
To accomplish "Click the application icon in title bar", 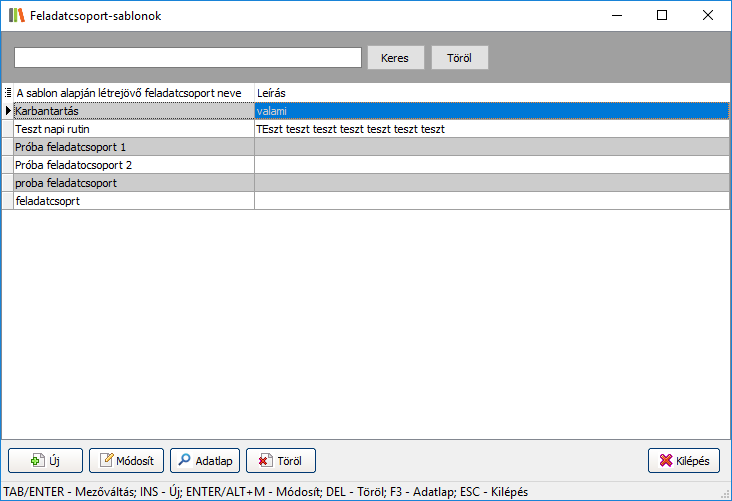I will tap(15, 16).
